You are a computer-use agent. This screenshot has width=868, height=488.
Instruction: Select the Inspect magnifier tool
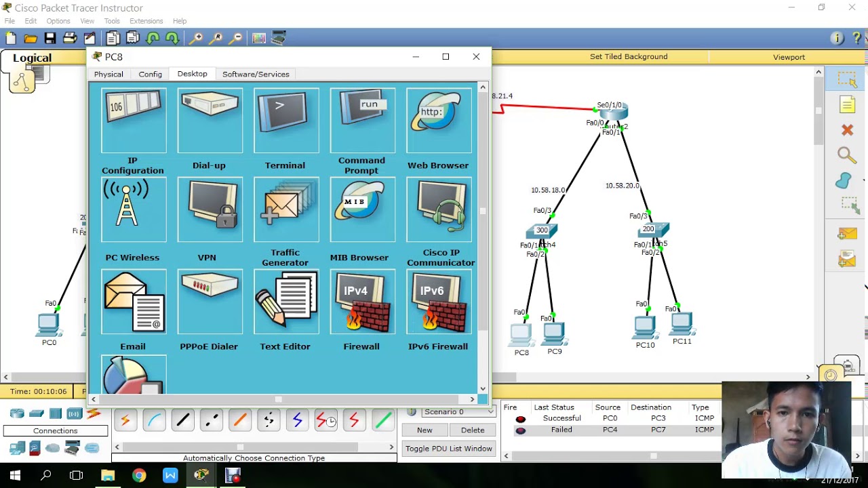coord(847,155)
